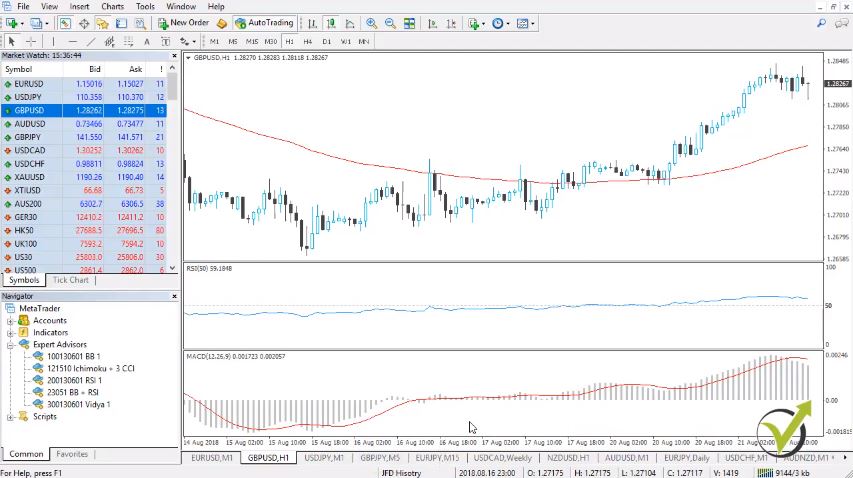
Task: Open the Insert menu
Action: click(79, 7)
